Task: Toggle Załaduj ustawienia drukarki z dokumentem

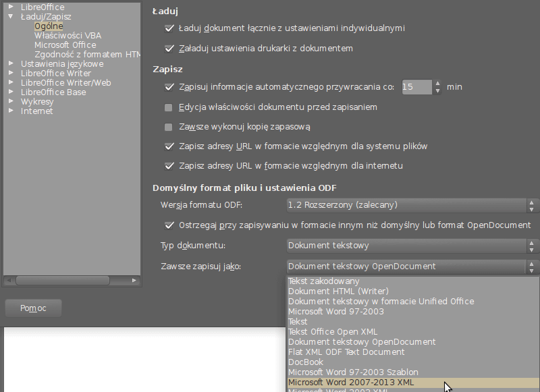Action: 169,49
